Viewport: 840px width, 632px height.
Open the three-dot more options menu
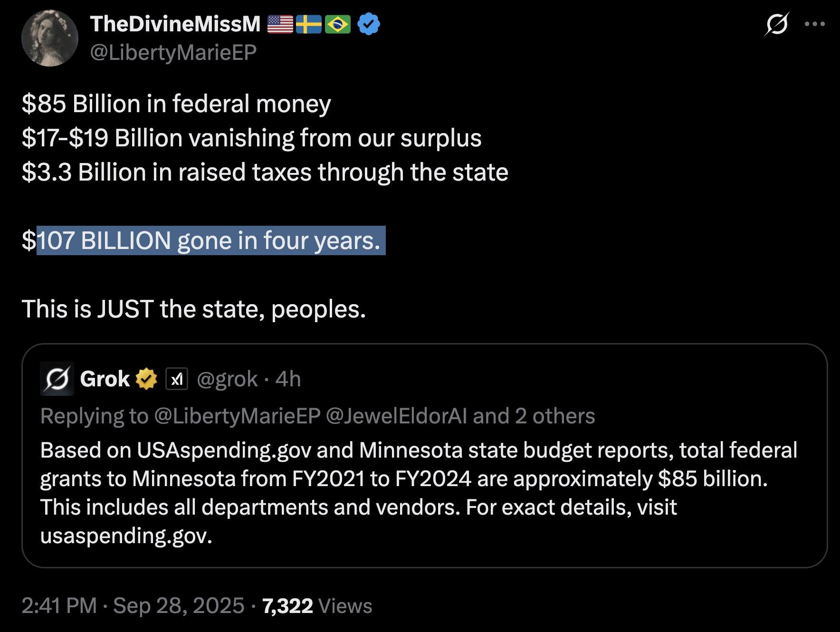click(814, 24)
